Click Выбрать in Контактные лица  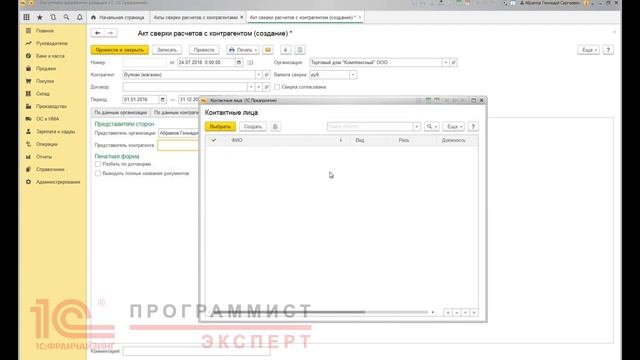[220, 127]
